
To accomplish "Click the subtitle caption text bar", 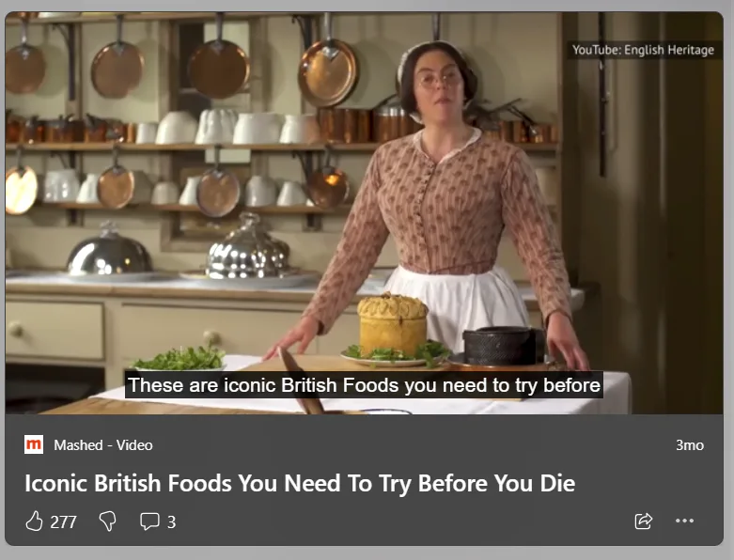I will pos(364,385).
